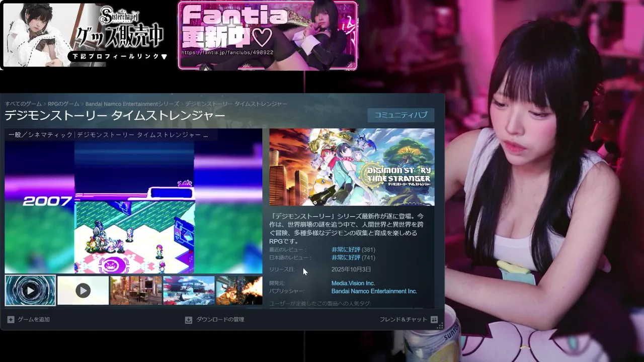This screenshot has width=644, height=362.
Task: Open Bandai Namco Entertainmentシリーズ breadcrumb
Action: pos(132,104)
